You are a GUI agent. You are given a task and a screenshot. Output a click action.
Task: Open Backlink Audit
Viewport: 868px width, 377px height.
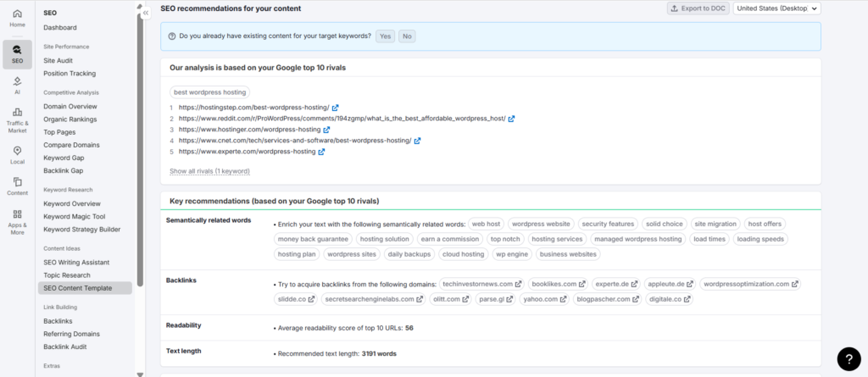click(x=65, y=347)
